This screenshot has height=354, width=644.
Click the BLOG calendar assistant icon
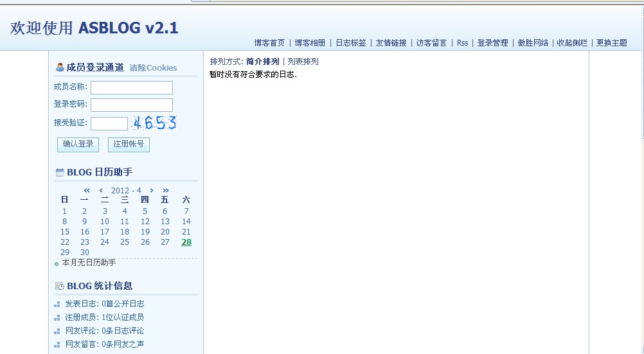(x=60, y=172)
